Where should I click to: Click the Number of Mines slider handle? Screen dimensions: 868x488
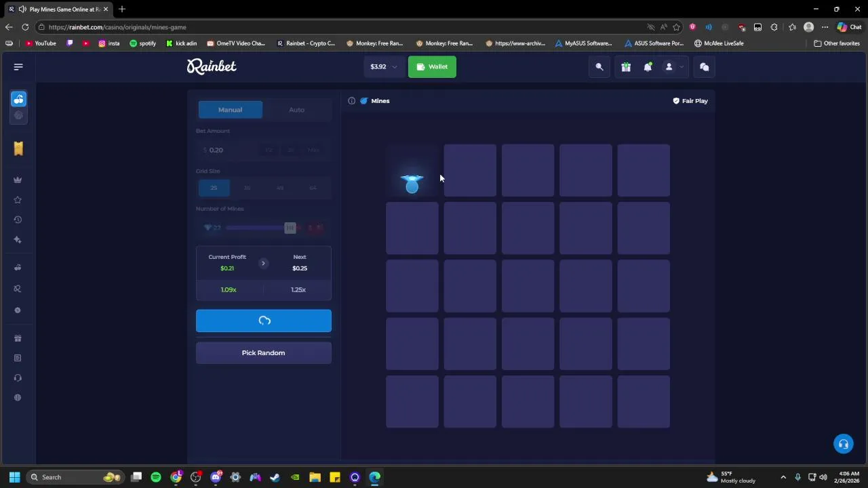290,228
